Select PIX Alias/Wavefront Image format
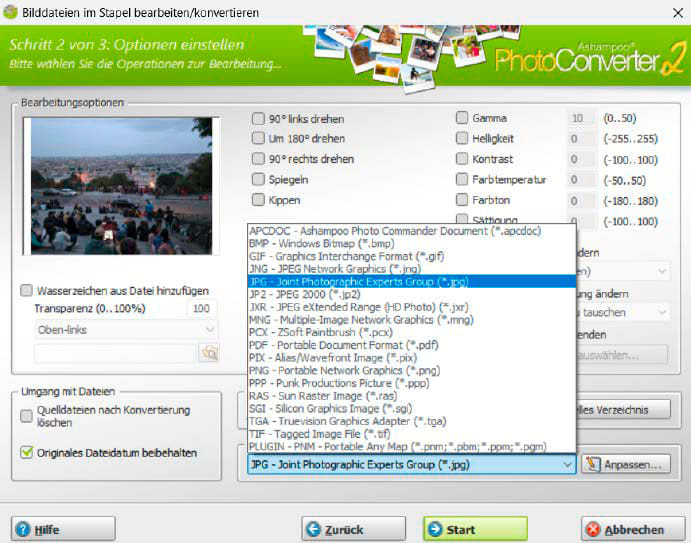 tap(412, 357)
